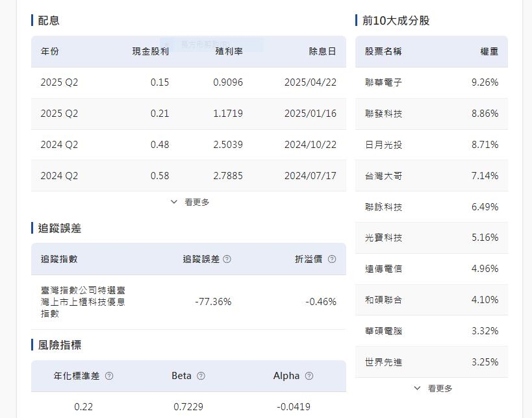Click the 聯華電子 stock row
Screen dimensions: 532x418
[x=384, y=82]
